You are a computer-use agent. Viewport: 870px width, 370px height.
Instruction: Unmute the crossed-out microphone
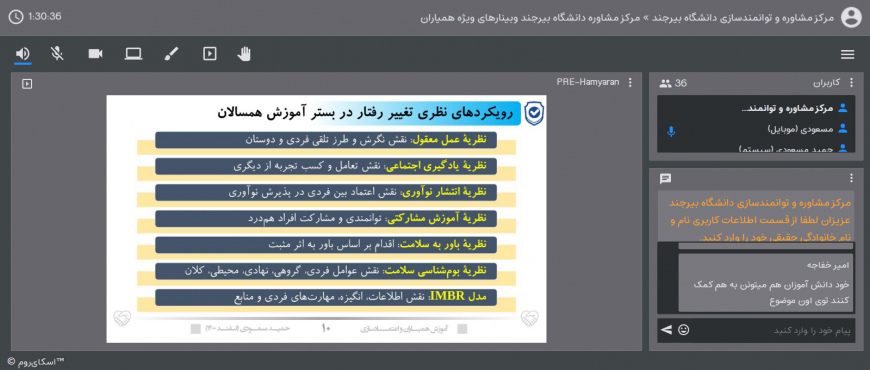coord(57,54)
